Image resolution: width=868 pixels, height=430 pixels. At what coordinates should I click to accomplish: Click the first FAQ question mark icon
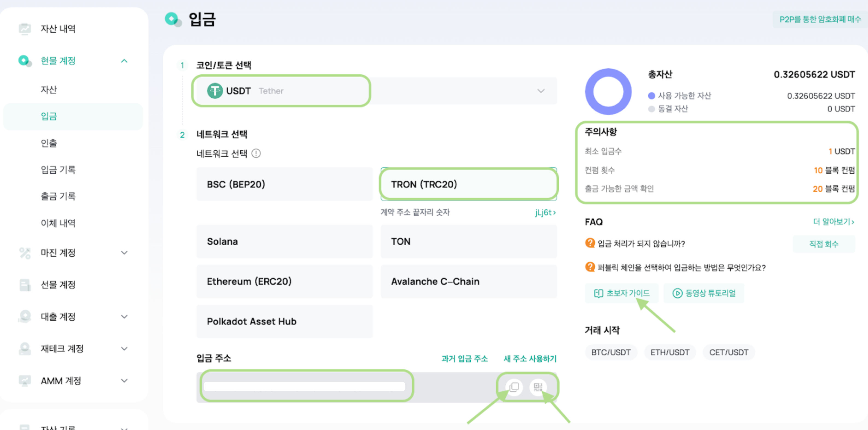coord(590,243)
